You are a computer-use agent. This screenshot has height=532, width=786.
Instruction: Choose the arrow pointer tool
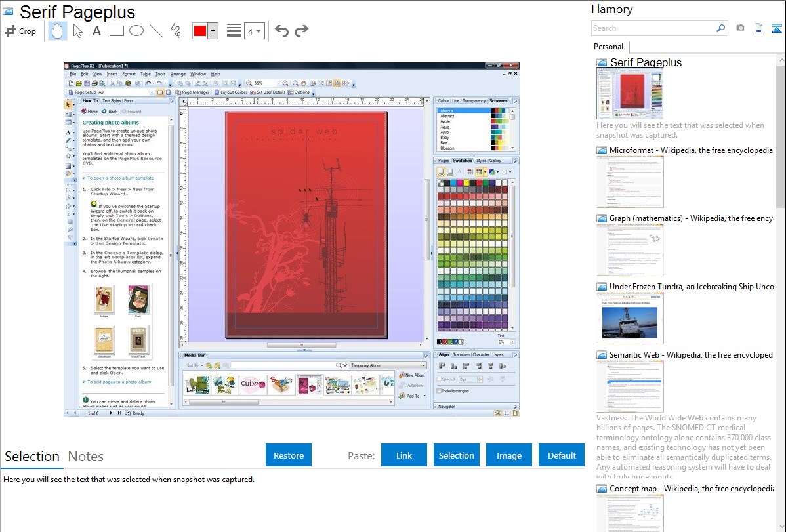[77, 31]
